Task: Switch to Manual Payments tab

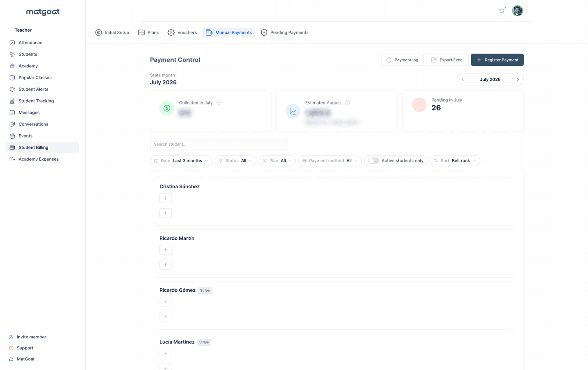Action: pos(229,33)
